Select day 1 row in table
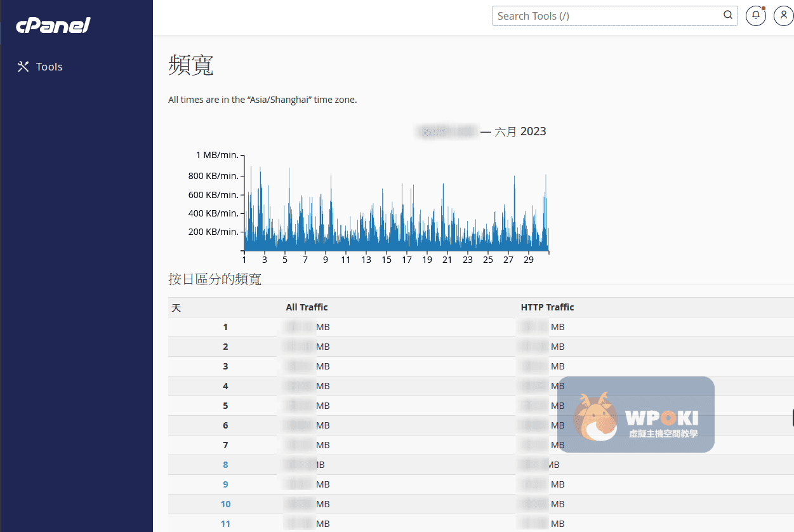This screenshot has width=794, height=532. pos(225,327)
